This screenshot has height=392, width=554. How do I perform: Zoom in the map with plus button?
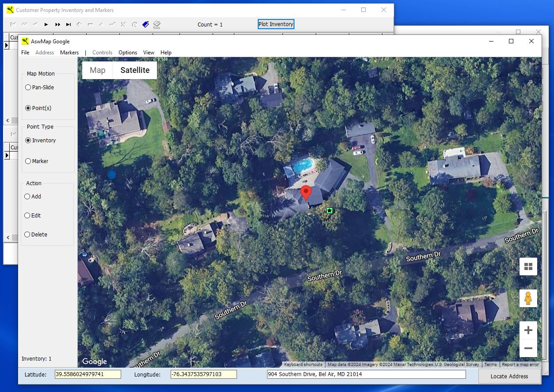(528, 330)
